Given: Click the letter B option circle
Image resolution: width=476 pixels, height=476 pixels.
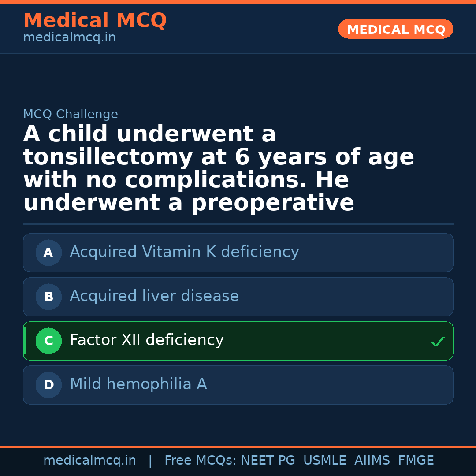Looking at the screenshot, I should pos(48,297).
